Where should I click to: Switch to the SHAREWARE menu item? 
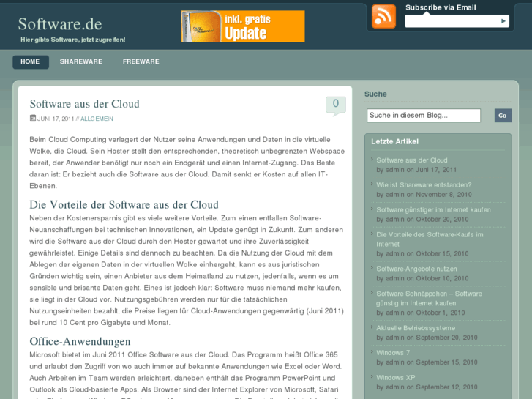pyautogui.click(x=81, y=61)
